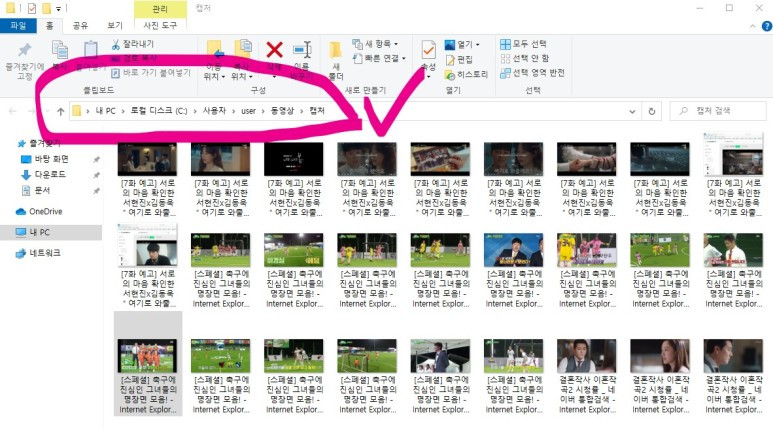773x430 pixels.
Task: Click 내 PC in the address breadcrumb
Action: tap(105, 111)
